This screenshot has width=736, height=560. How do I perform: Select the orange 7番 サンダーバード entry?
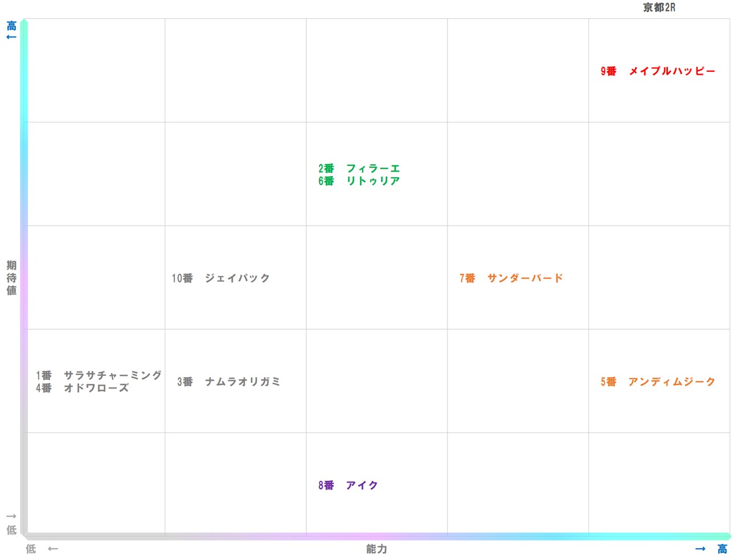click(511, 278)
